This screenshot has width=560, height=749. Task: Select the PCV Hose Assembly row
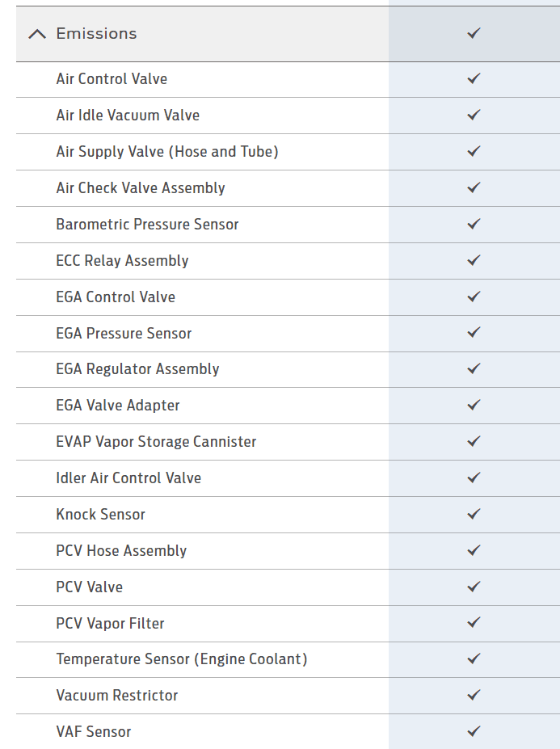click(x=288, y=551)
